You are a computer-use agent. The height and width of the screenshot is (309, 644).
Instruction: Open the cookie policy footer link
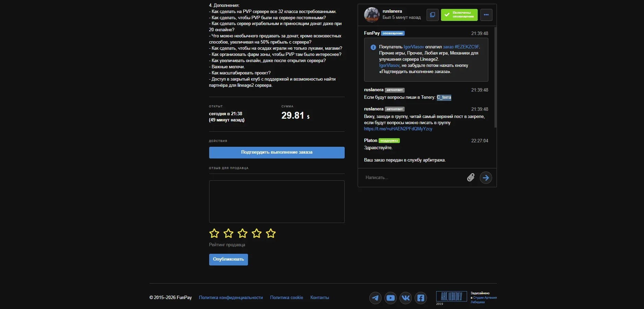click(287, 298)
